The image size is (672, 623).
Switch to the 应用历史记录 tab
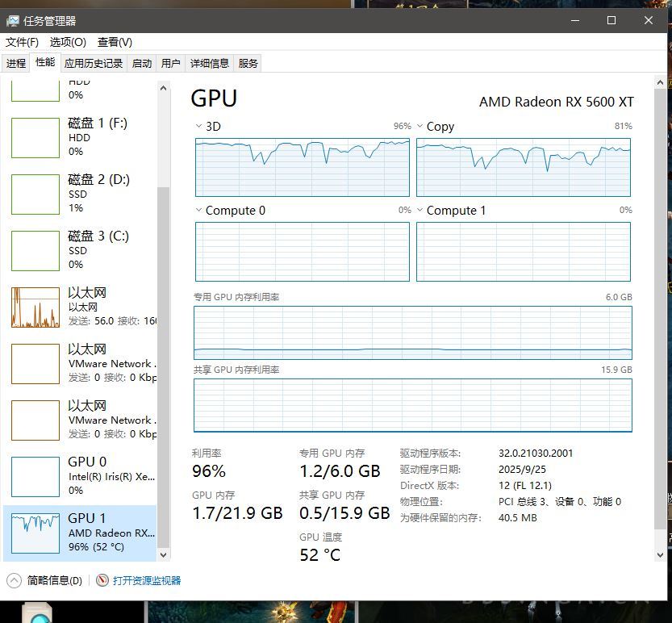point(94,63)
